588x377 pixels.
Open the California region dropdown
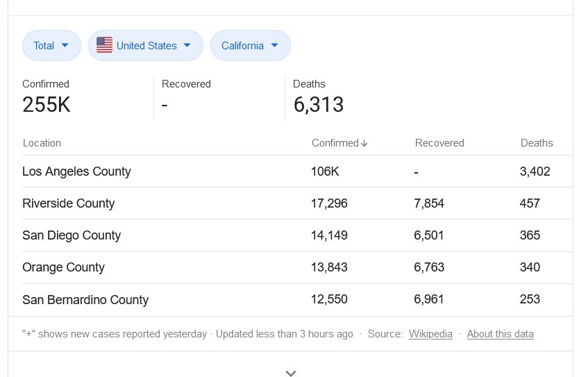[x=250, y=46]
